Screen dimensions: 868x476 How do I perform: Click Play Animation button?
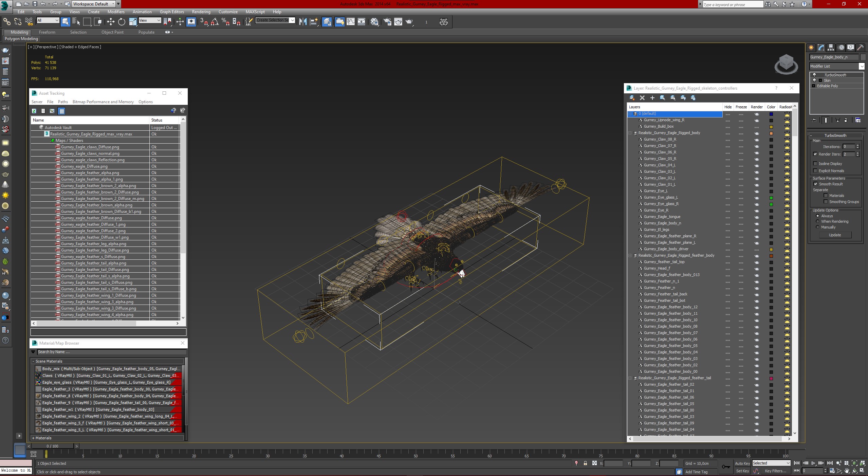click(x=813, y=463)
